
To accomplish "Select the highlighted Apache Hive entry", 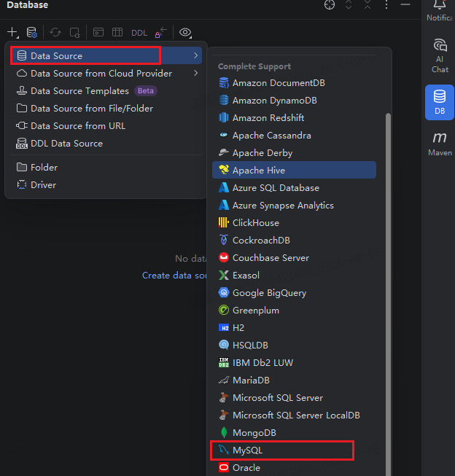I will (294, 170).
